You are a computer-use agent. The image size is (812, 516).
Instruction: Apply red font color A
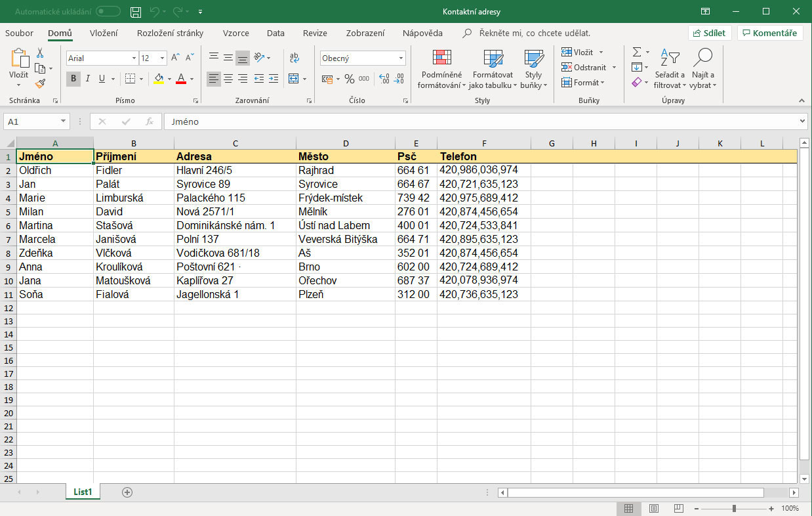181,79
